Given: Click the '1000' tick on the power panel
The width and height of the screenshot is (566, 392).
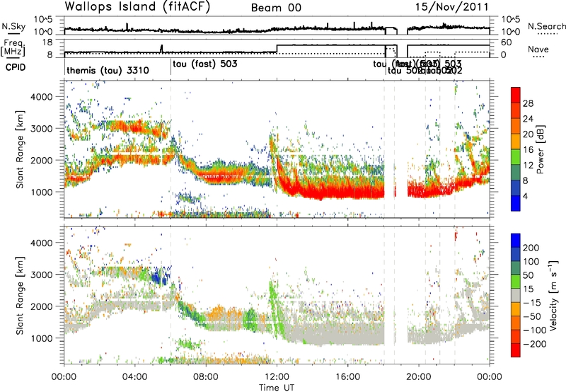Looking at the screenshot, I should coord(41,192).
